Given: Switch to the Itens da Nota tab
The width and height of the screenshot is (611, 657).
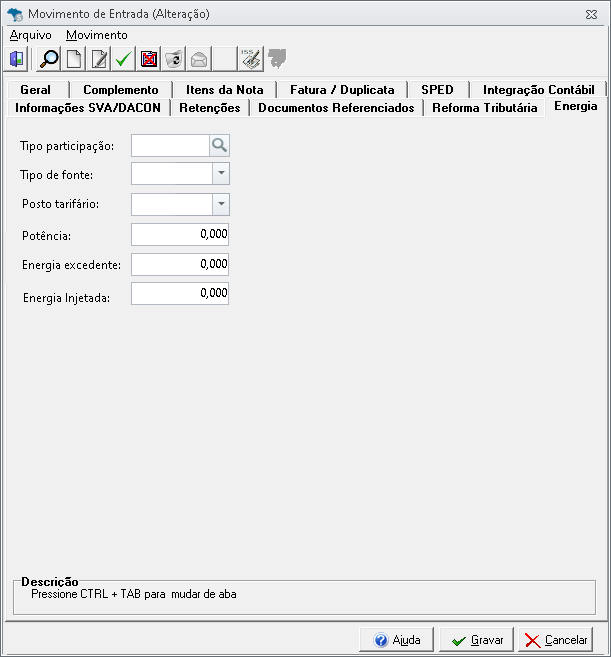Looking at the screenshot, I should (225, 90).
